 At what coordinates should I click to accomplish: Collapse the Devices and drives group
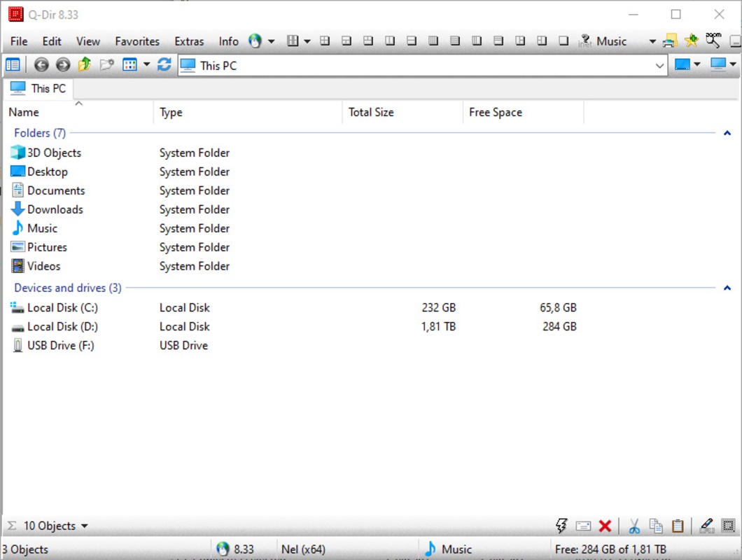point(727,288)
